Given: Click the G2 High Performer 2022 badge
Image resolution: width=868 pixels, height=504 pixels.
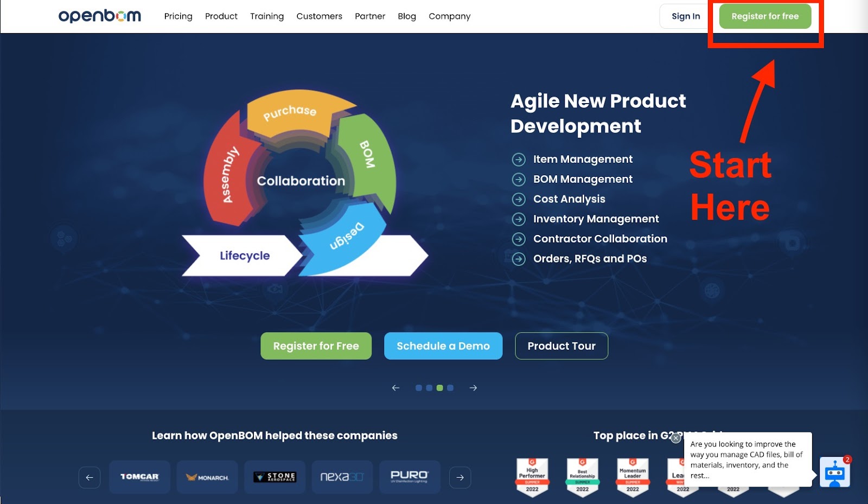Looking at the screenshot, I should point(532,477).
